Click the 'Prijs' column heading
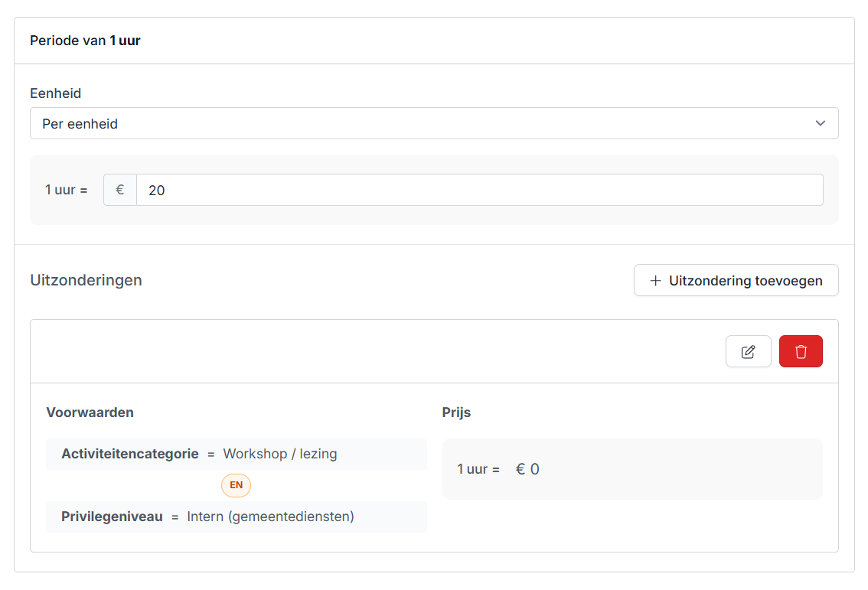 pos(456,412)
